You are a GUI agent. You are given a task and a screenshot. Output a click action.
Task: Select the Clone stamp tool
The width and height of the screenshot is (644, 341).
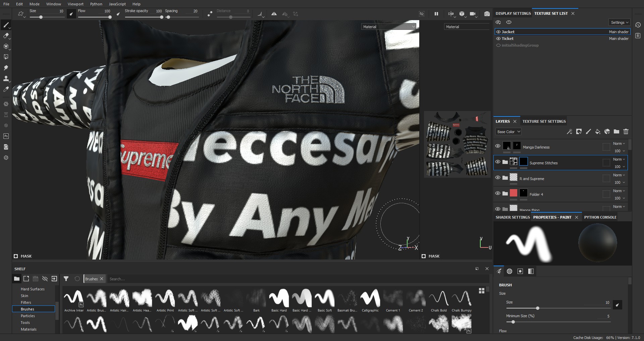coord(6,78)
